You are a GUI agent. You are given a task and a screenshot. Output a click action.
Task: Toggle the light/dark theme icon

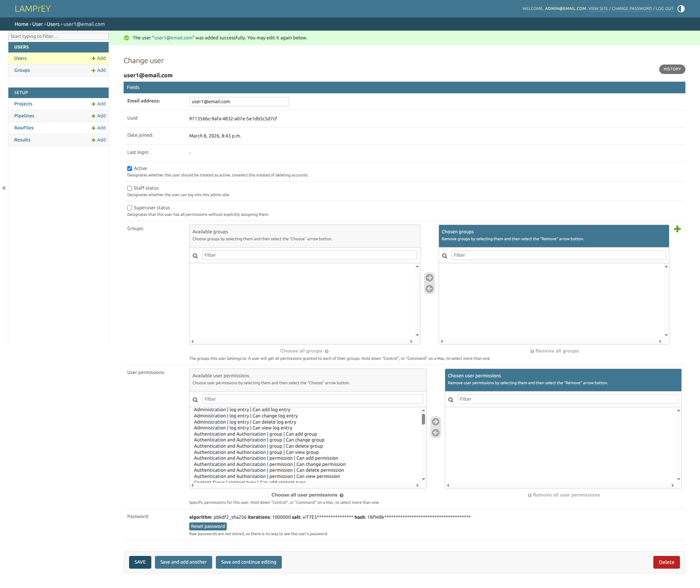[x=681, y=9]
